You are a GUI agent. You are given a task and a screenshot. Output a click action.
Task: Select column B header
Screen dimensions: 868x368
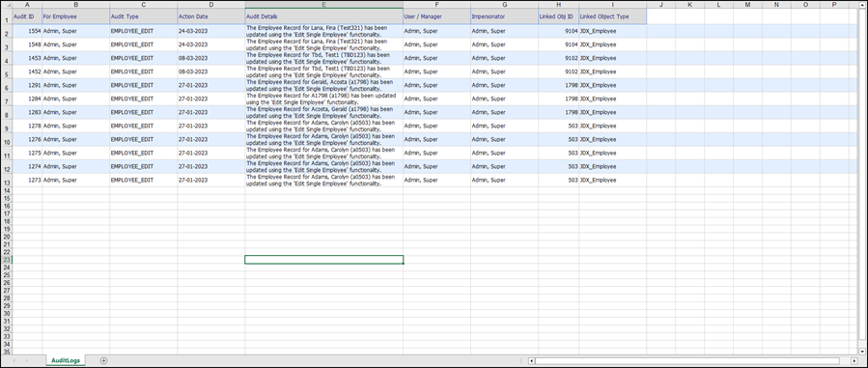[x=76, y=5]
